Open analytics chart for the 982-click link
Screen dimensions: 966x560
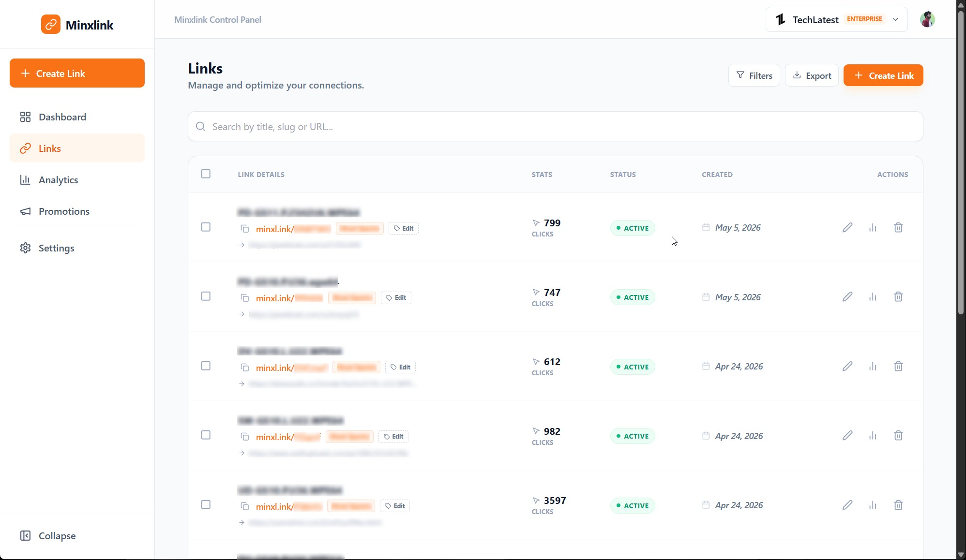[873, 436]
